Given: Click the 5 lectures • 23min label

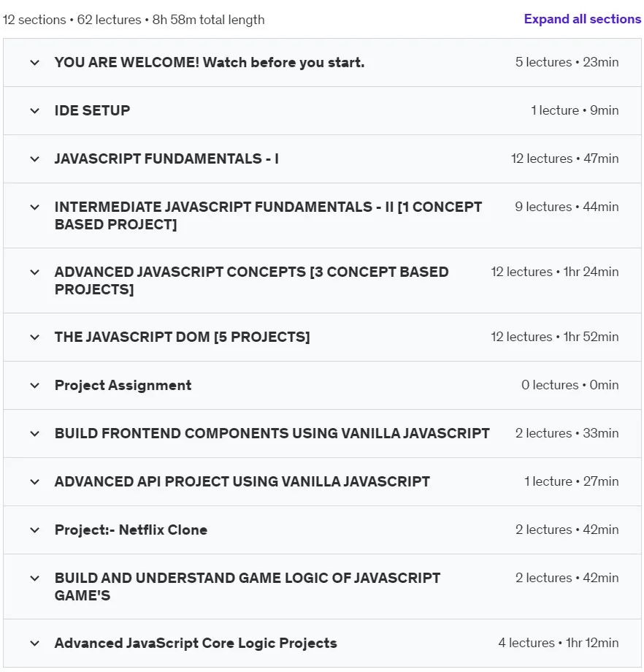Looking at the screenshot, I should 567,62.
